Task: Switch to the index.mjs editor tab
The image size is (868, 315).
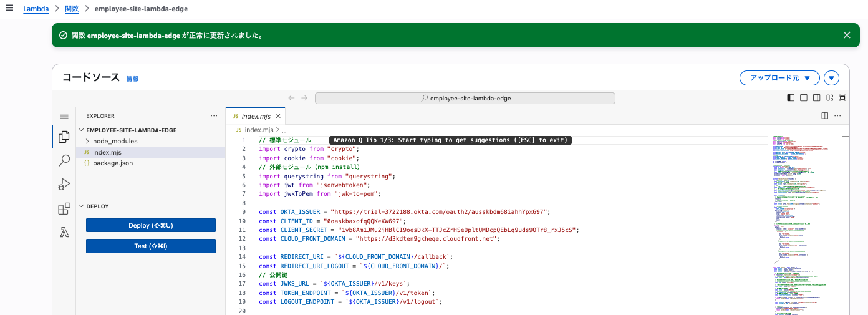Action: click(x=256, y=116)
